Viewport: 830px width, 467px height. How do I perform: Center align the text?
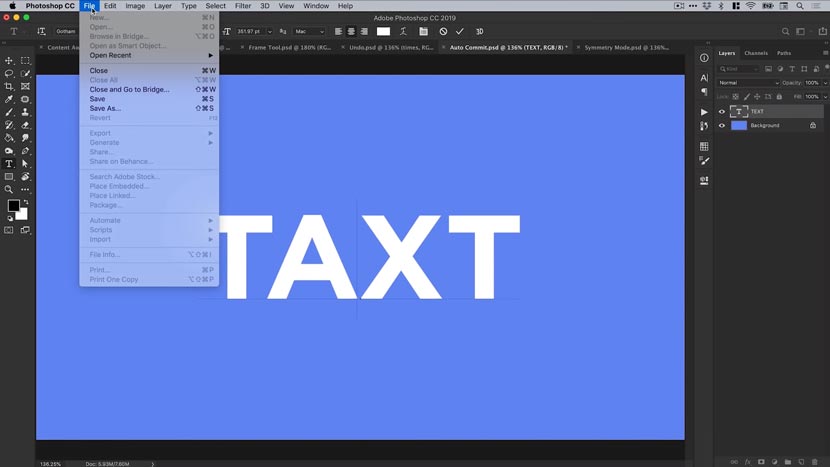(x=350, y=31)
